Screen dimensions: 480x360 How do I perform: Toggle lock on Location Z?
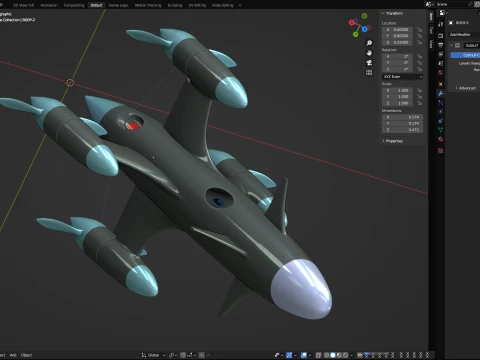pyautogui.click(x=419, y=42)
